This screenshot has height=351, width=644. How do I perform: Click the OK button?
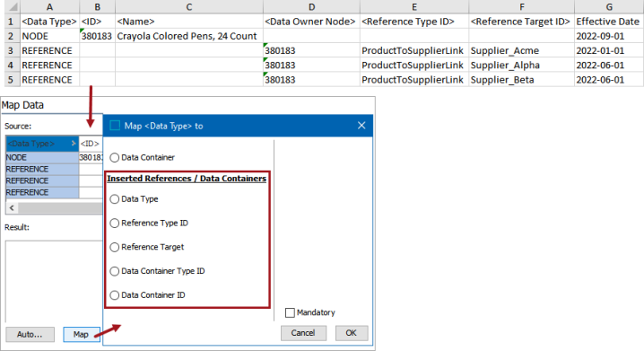click(x=352, y=333)
